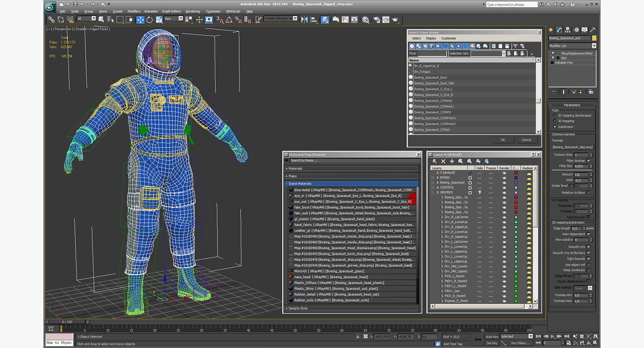Expand the BONES layer tree node
The height and width of the screenshot is (348, 644).
coord(433,177)
